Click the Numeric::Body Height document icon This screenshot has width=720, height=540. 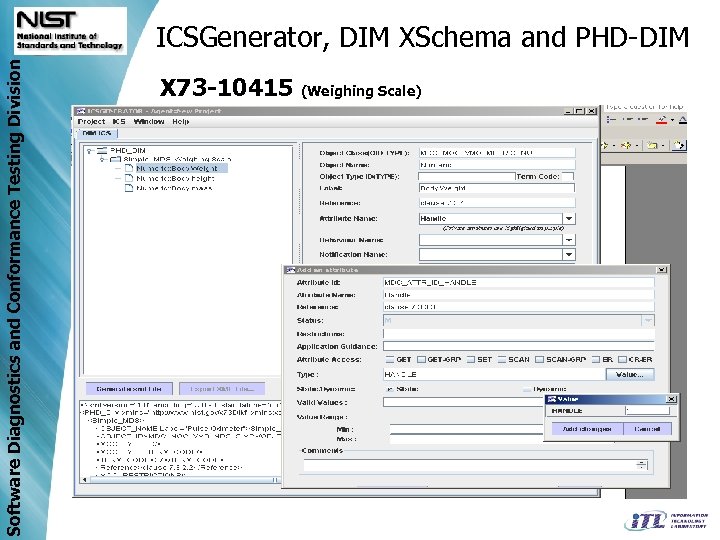[x=129, y=178]
